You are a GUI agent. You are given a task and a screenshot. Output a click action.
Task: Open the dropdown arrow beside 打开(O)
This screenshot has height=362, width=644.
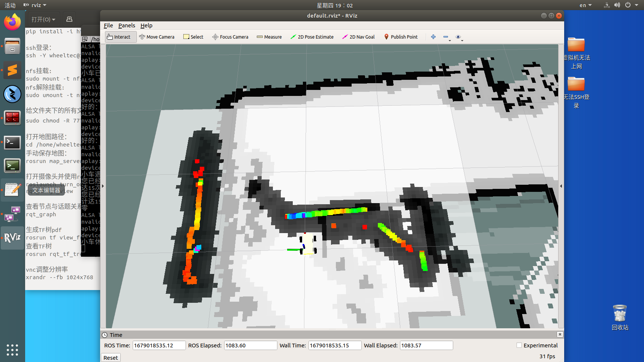pos(54,19)
